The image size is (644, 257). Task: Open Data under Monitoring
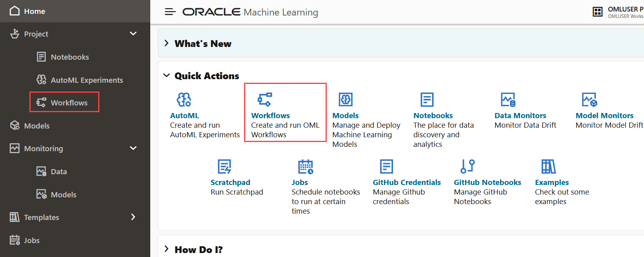tap(59, 172)
